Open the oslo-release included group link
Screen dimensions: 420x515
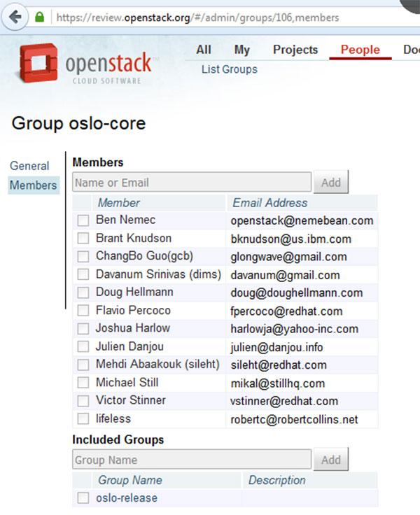(127, 498)
